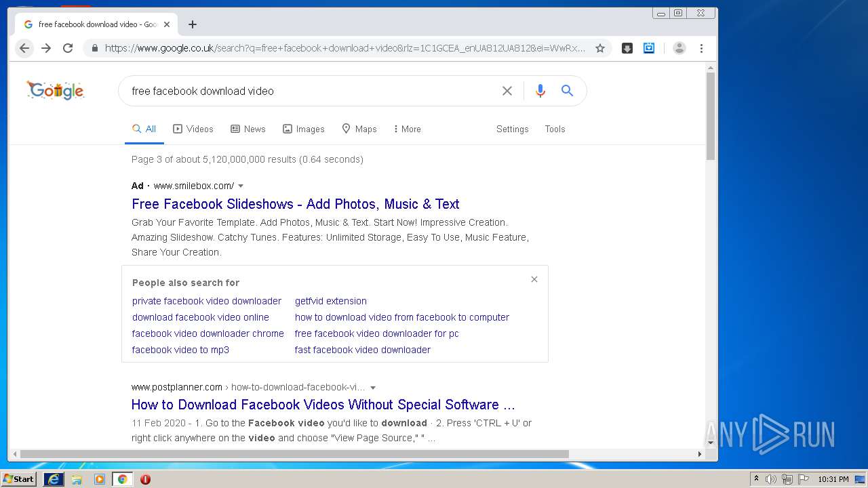
Task: Reload the current page
Action: pos(68,48)
